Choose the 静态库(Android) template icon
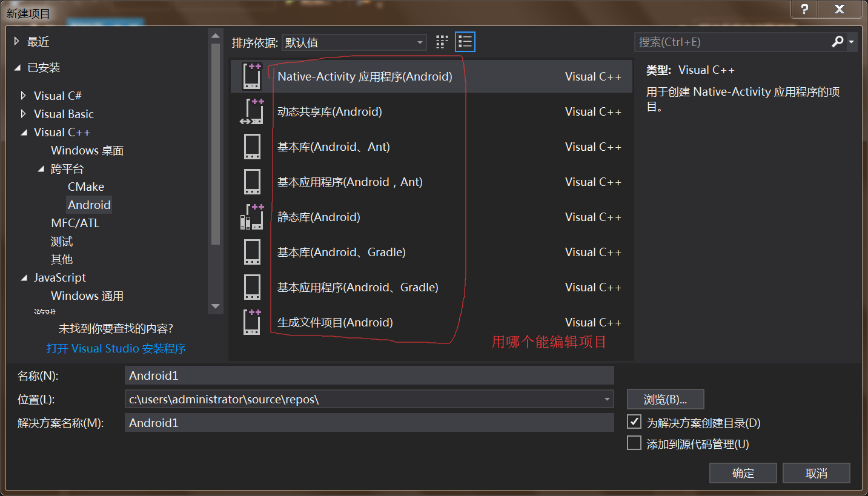The height and width of the screenshot is (496, 868). (252, 217)
